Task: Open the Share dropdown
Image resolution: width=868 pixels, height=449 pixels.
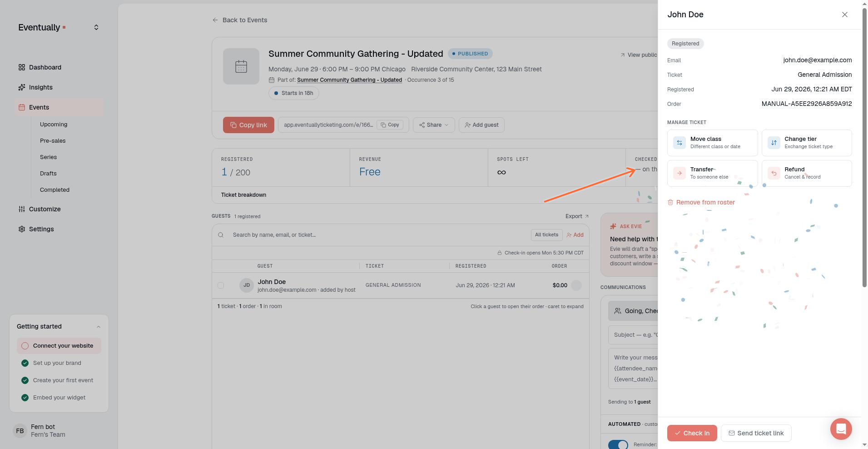Action: tap(434, 125)
